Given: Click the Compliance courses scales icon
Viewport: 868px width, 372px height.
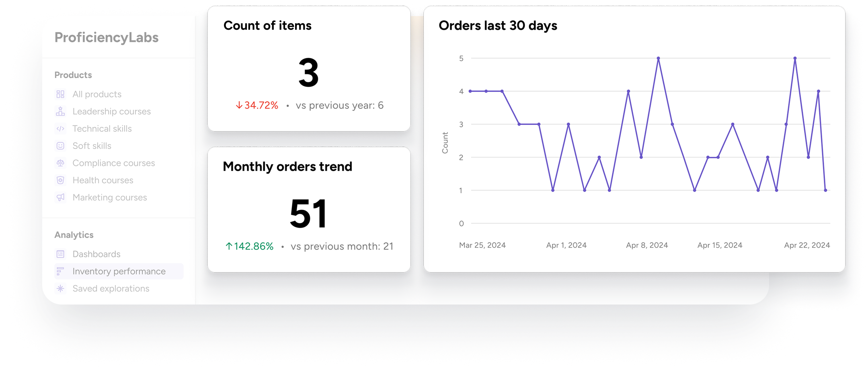Looking at the screenshot, I should 60,163.
